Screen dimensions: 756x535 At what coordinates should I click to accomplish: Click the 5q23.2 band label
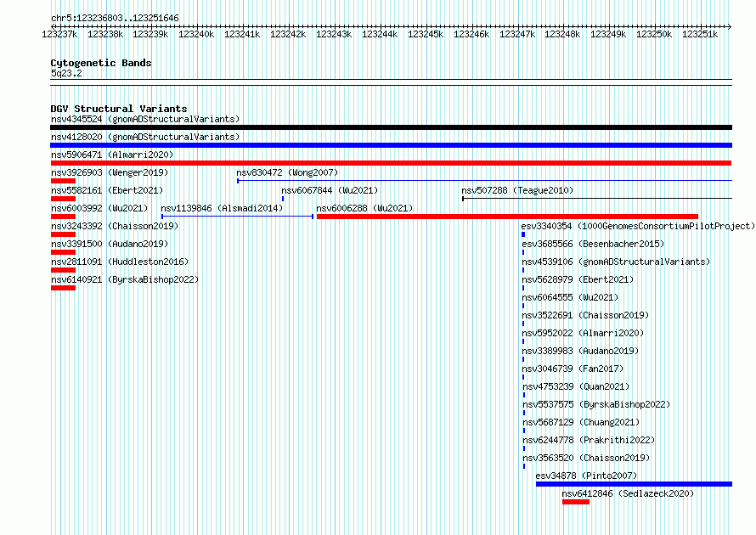click(x=66, y=73)
